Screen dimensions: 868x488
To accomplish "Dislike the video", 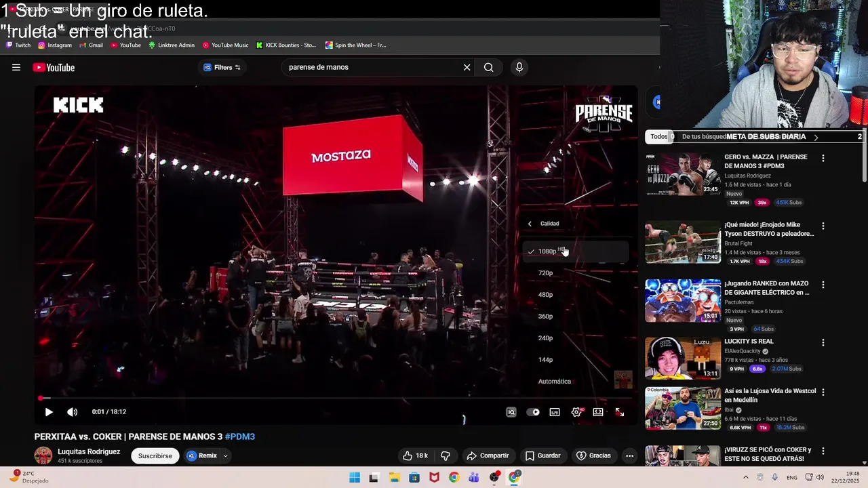I will tap(446, 455).
